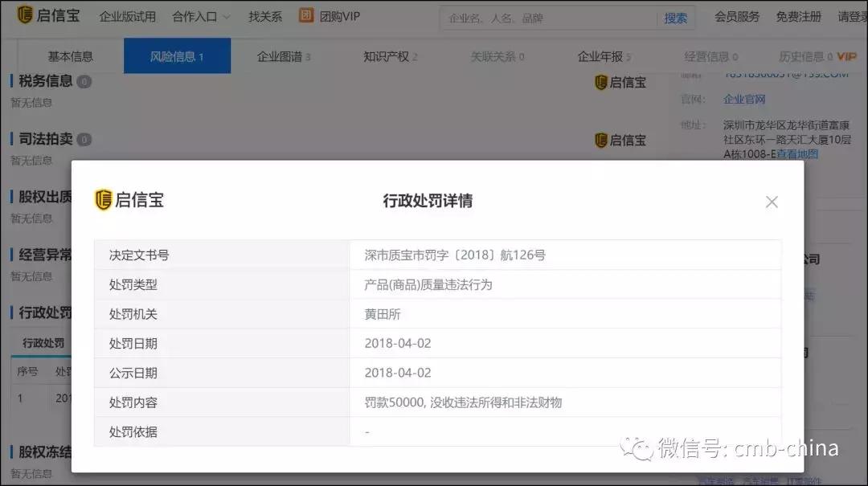Click the 启信宝 watermark beside 税务信息
Screen dimensions: 868x486
pos(620,81)
